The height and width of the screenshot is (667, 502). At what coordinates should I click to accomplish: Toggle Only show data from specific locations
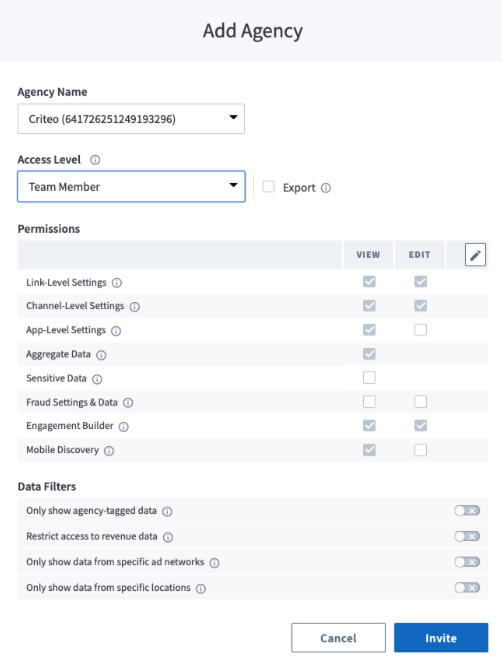pyautogui.click(x=467, y=587)
